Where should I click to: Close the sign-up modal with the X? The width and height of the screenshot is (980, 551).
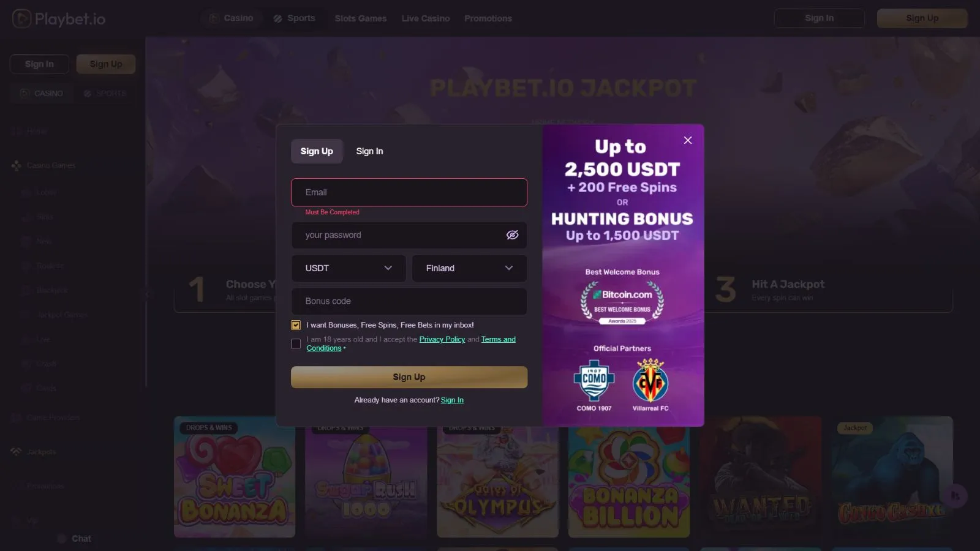[688, 140]
